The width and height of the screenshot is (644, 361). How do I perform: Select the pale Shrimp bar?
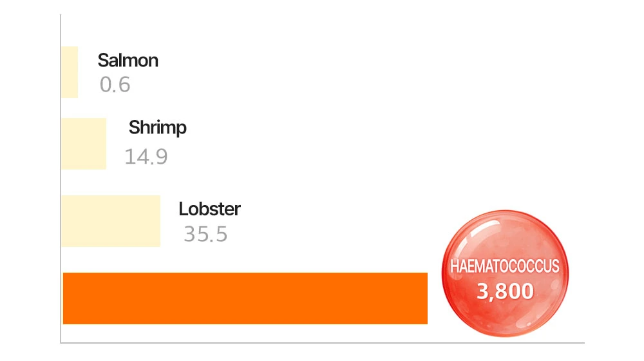(x=84, y=144)
